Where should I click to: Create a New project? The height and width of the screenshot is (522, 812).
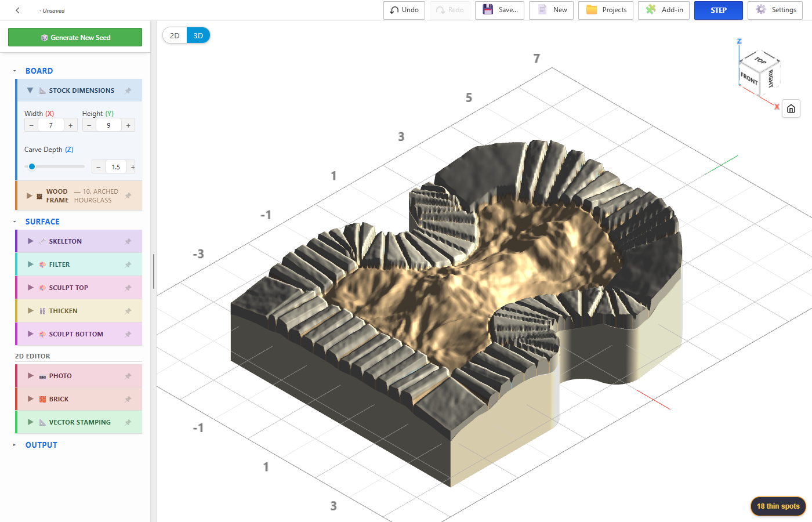(552, 10)
